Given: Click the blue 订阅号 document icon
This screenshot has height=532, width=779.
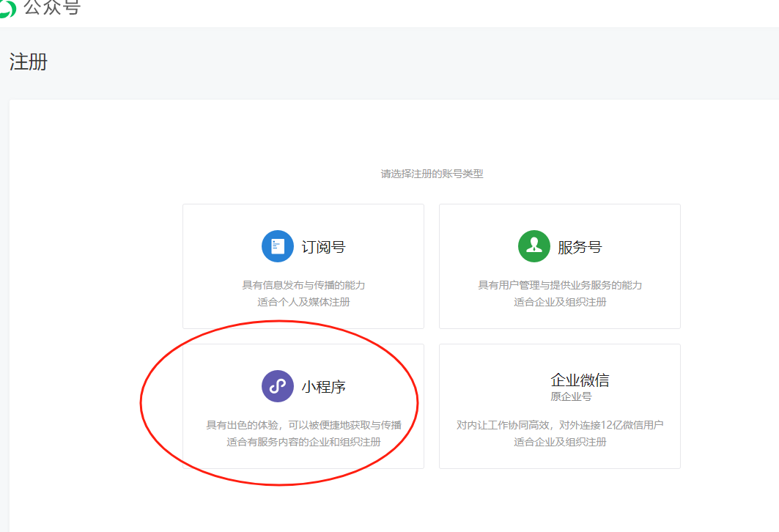Looking at the screenshot, I should pyautogui.click(x=277, y=246).
